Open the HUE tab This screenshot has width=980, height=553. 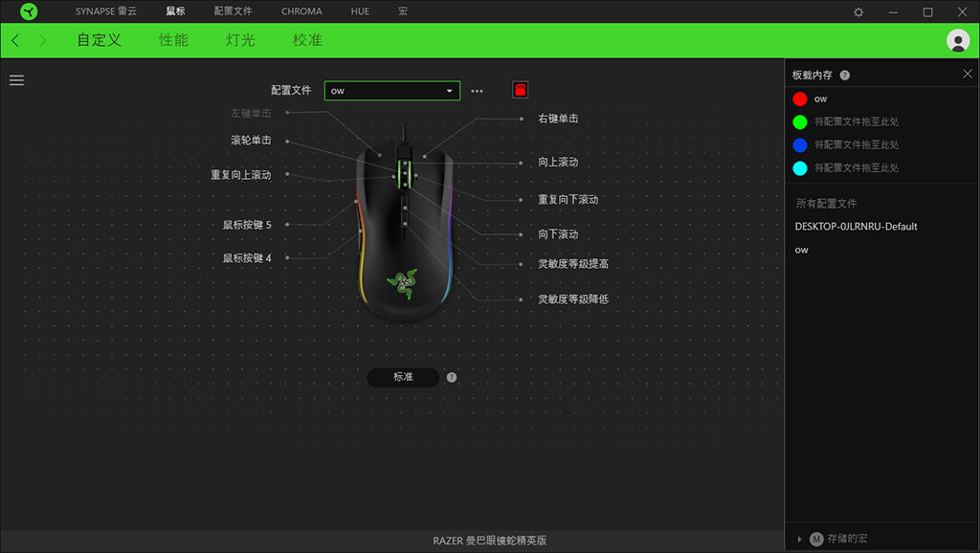(x=360, y=11)
